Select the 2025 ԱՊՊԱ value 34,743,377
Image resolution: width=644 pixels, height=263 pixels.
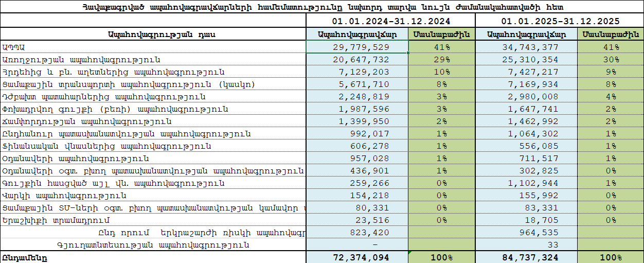click(526, 47)
